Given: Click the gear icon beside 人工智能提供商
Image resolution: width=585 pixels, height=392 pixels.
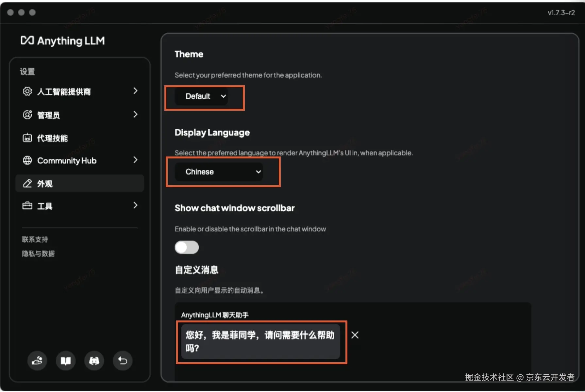Looking at the screenshot, I should pyautogui.click(x=27, y=91).
